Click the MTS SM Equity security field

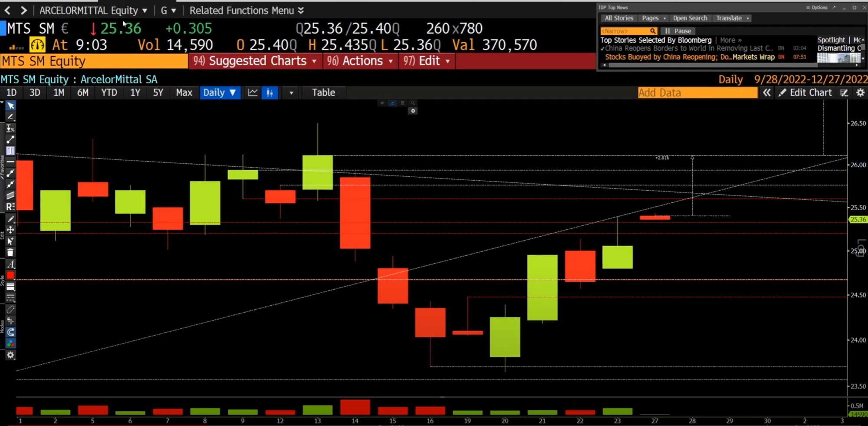(x=94, y=61)
